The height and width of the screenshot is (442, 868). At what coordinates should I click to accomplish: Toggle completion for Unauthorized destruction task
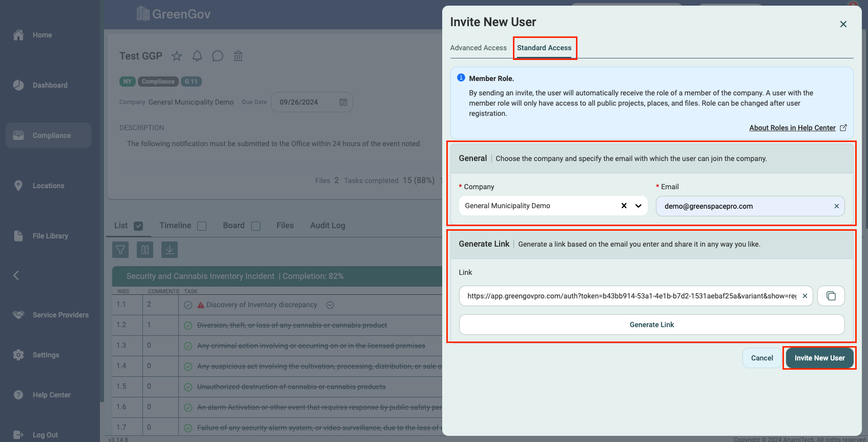(188, 387)
